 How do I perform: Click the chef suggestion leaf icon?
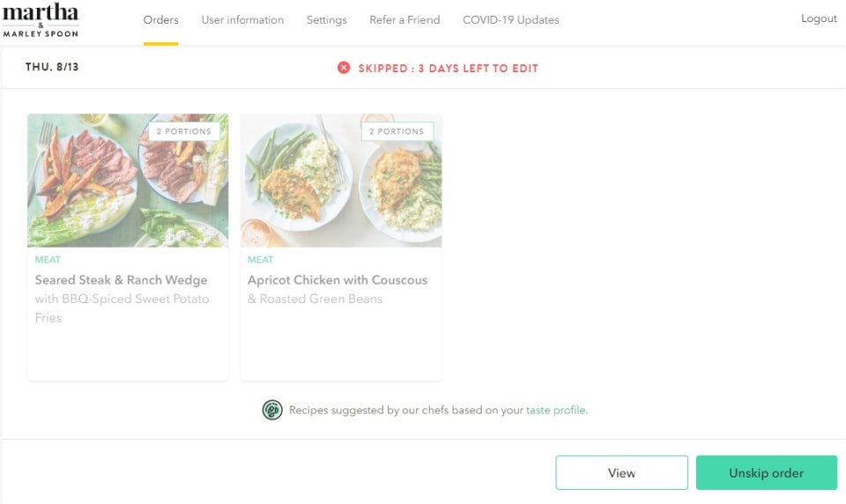tap(272, 410)
